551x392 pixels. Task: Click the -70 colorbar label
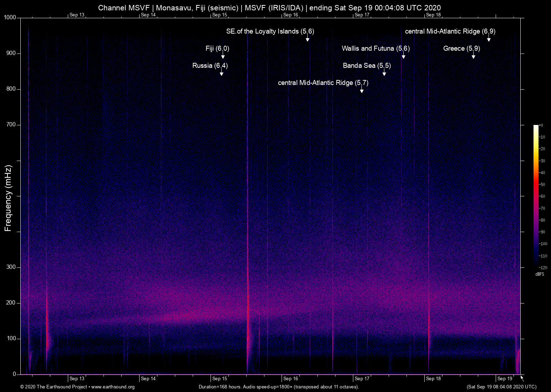(542, 208)
